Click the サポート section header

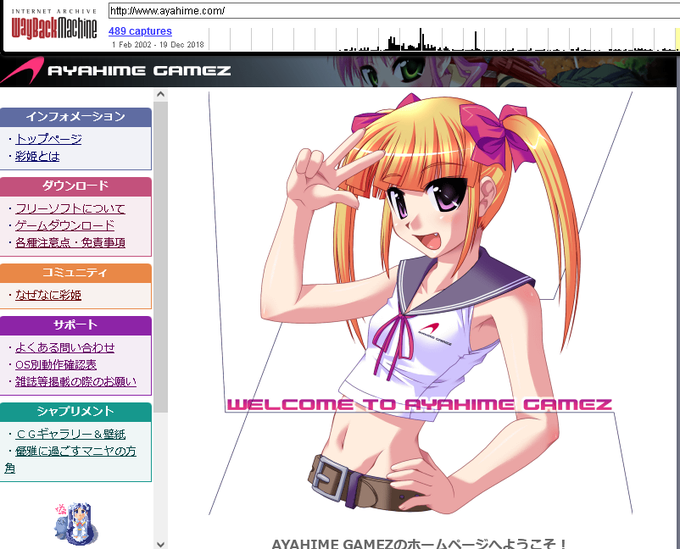point(76,325)
